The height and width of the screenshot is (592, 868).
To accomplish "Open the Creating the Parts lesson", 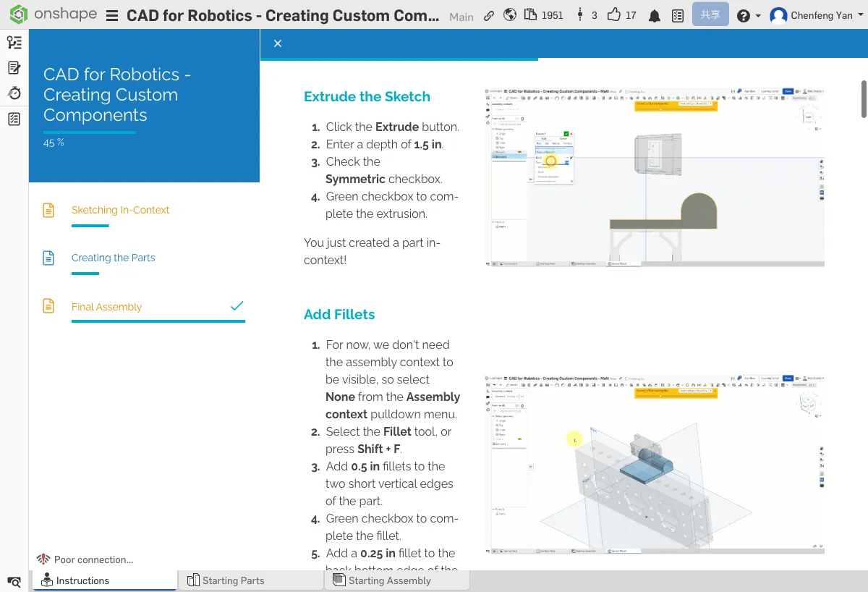I will pos(113,258).
